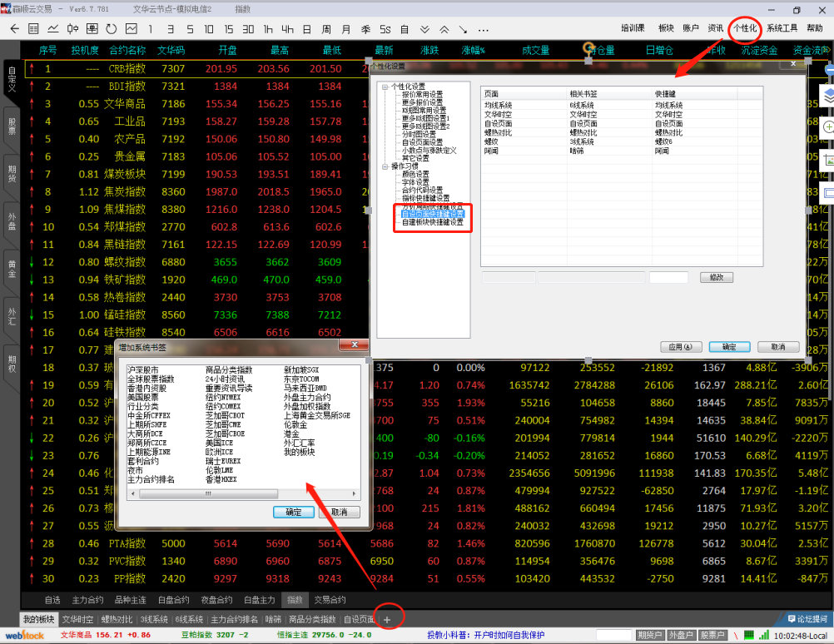The width and height of the screenshot is (834, 644).
Task: Click the shortcut key input field beside 修改
Action: coord(668,277)
